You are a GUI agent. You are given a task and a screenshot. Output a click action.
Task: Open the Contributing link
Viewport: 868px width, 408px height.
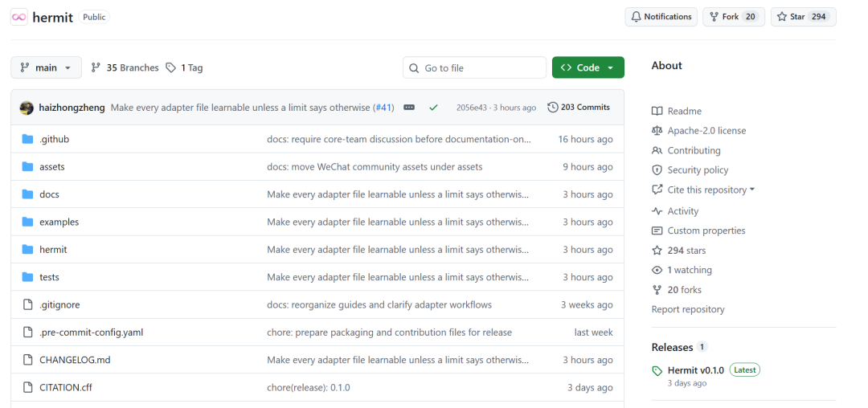[x=686, y=150]
